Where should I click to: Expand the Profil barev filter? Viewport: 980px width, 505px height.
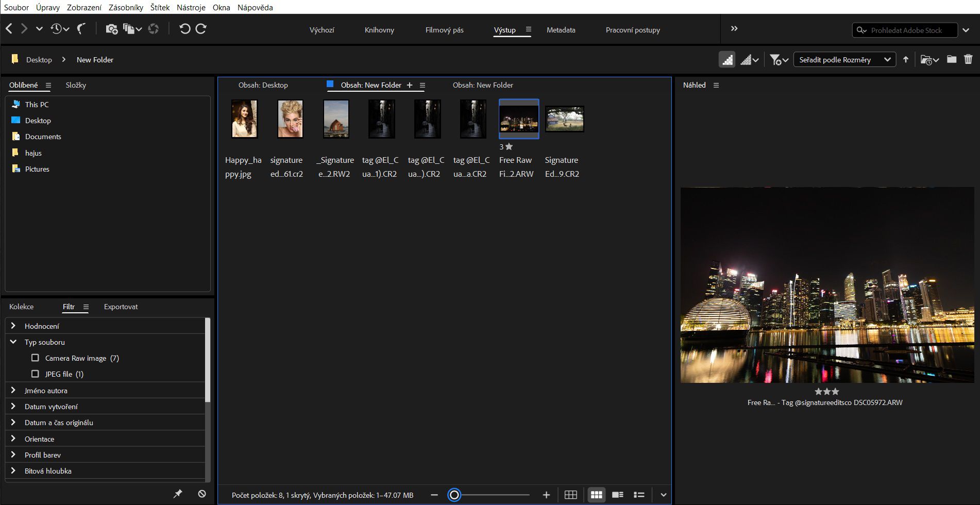[13, 454]
